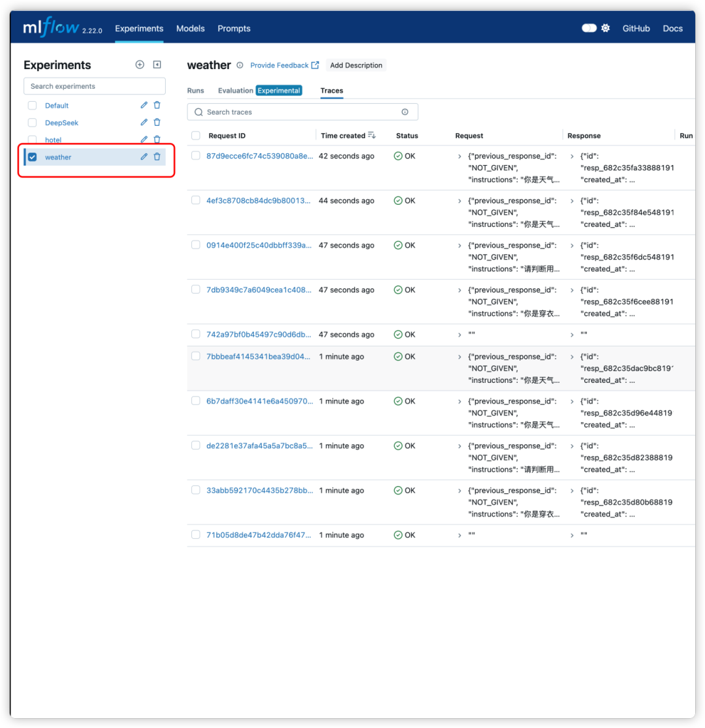
Task: Click the Search traces field
Action: pyautogui.click(x=302, y=112)
